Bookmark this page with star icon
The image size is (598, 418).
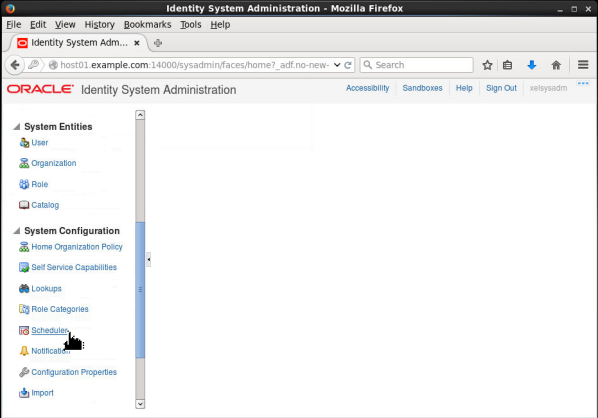coord(487,65)
